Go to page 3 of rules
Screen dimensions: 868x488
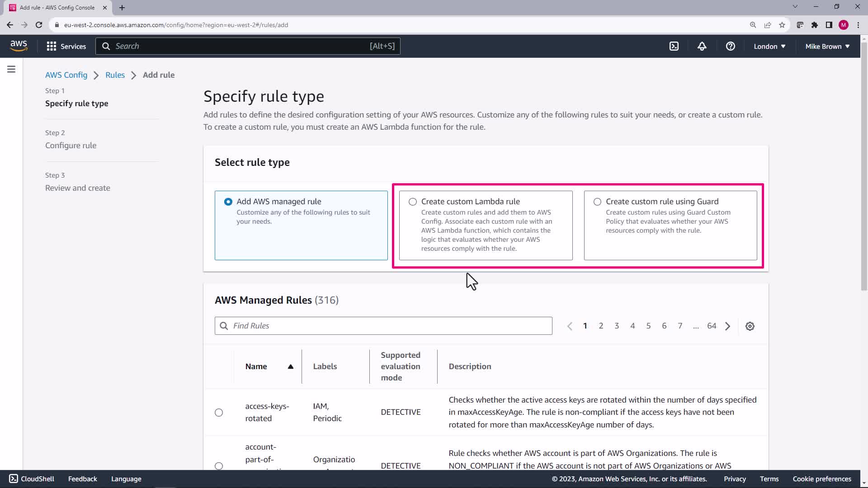coord(617,326)
